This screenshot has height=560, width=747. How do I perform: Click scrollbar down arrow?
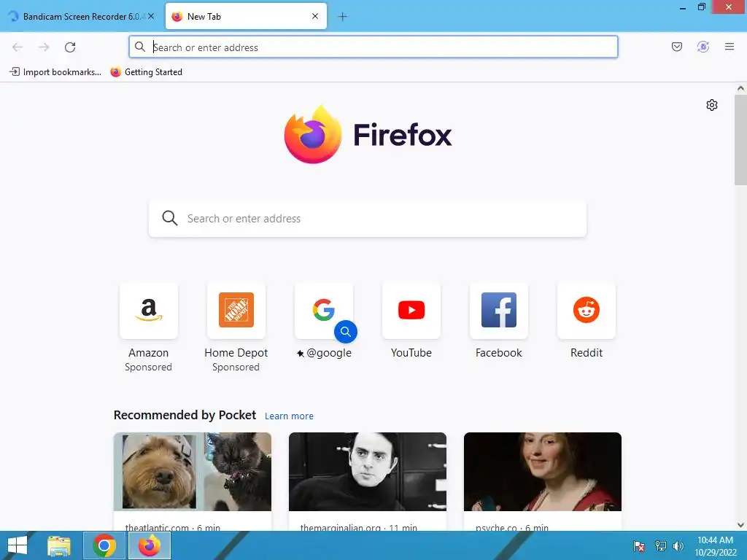coord(740,525)
